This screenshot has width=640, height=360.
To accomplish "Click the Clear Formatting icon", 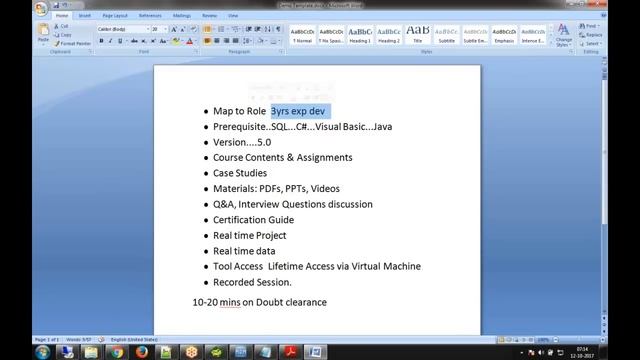I will click(x=193, y=29).
